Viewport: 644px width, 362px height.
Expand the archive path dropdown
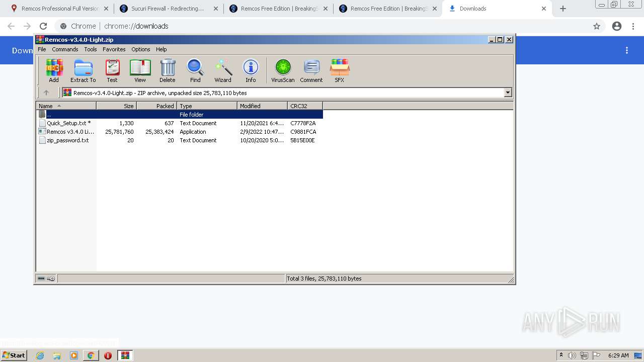(x=508, y=93)
